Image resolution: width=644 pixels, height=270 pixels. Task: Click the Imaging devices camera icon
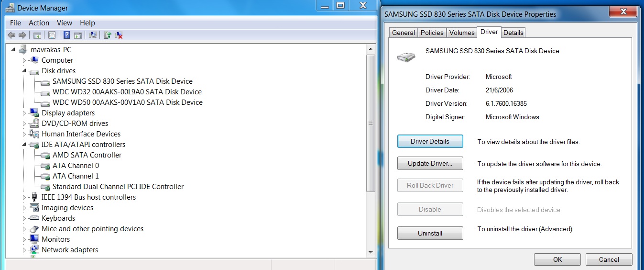34,207
